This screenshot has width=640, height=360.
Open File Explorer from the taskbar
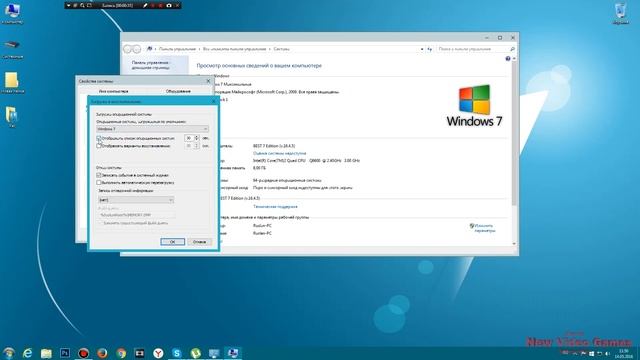coord(46,353)
